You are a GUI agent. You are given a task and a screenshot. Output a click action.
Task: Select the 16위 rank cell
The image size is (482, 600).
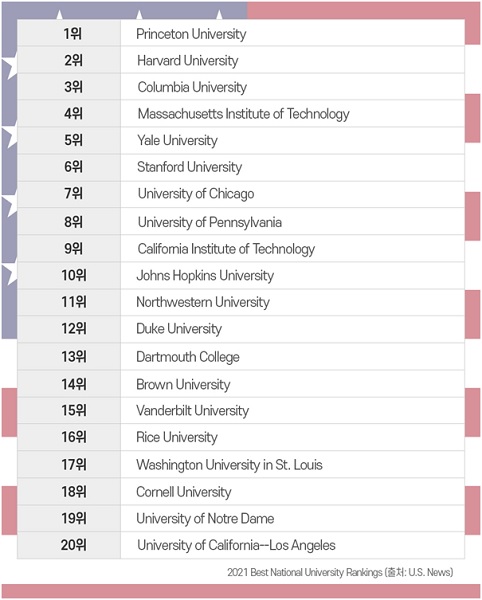pos(69,437)
